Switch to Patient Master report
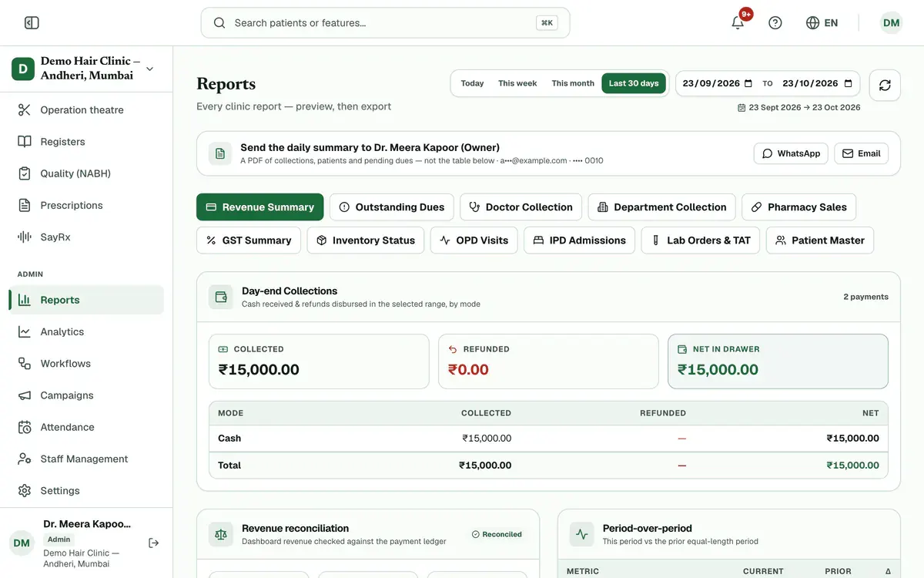 [820, 240]
